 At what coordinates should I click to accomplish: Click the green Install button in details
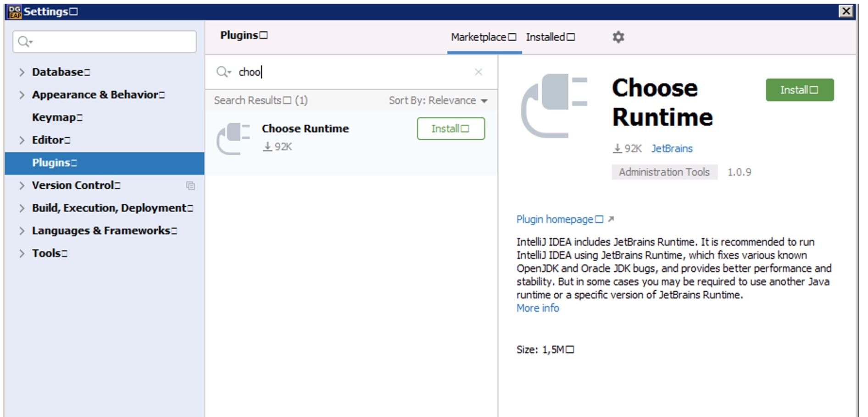pyautogui.click(x=800, y=90)
